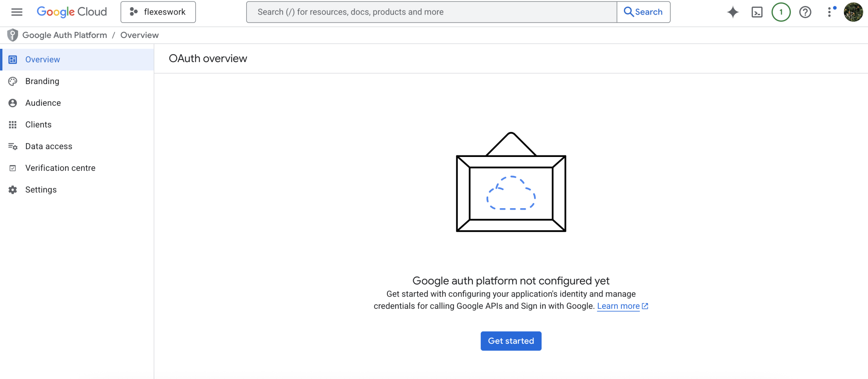Screen dimensions: 868x379
Task: Activate Cloud Shell terminal icon
Action: pyautogui.click(x=757, y=12)
